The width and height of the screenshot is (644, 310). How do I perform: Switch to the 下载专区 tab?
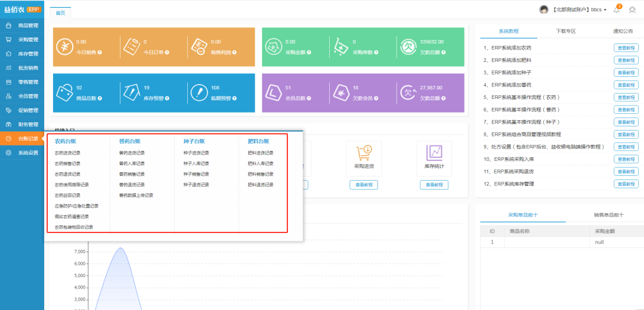coord(565,31)
